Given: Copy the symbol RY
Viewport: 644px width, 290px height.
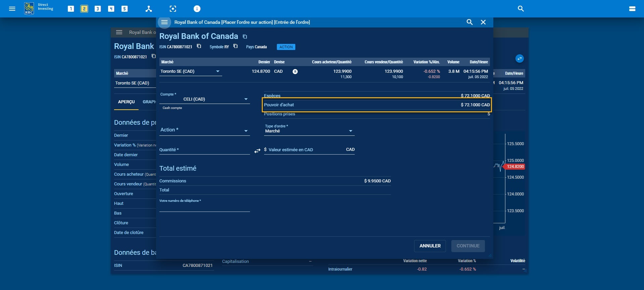Looking at the screenshot, I should coord(236,46).
